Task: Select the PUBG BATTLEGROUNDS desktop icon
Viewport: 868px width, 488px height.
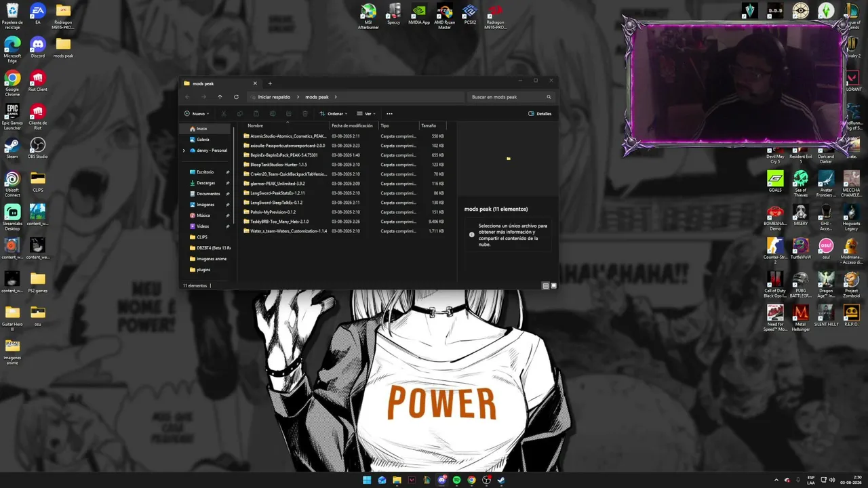Action: click(800, 285)
